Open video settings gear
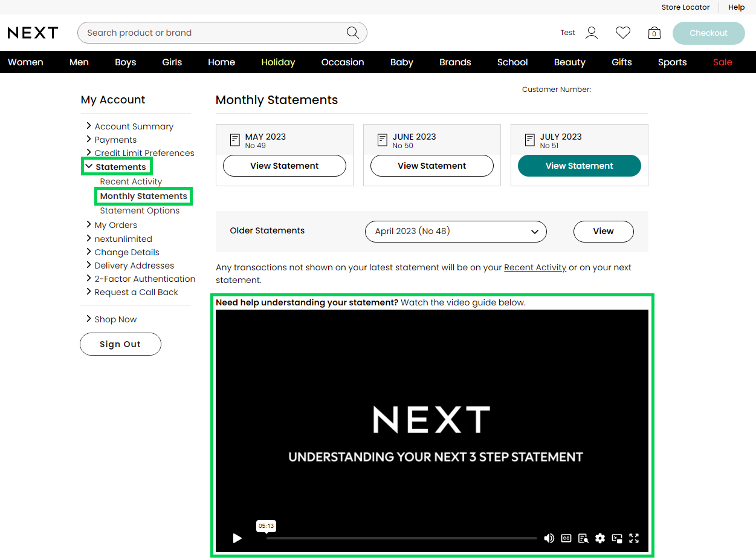The image size is (756, 560). coord(600,538)
